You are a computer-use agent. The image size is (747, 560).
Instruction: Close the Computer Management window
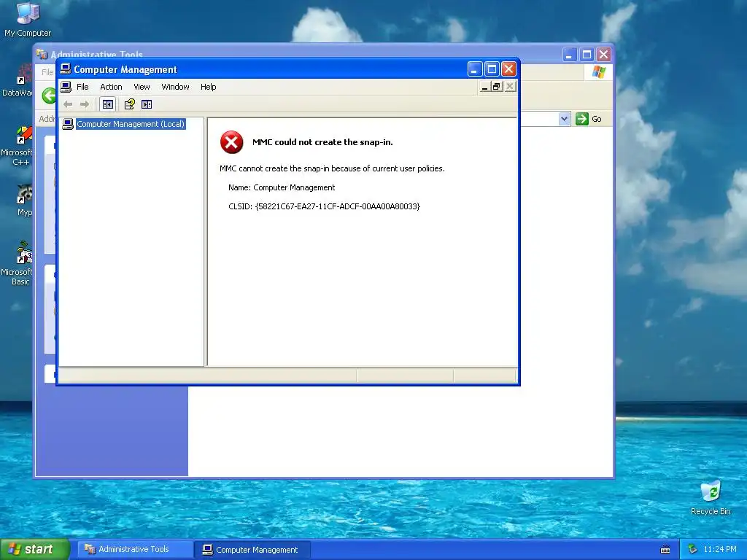(508, 69)
